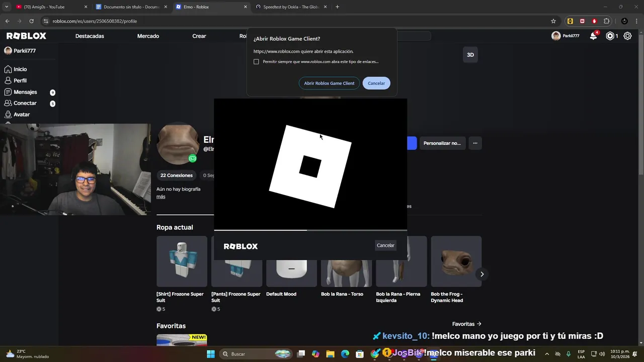Open the Mercado menu
This screenshot has width=644, height=362.
(148, 36)
